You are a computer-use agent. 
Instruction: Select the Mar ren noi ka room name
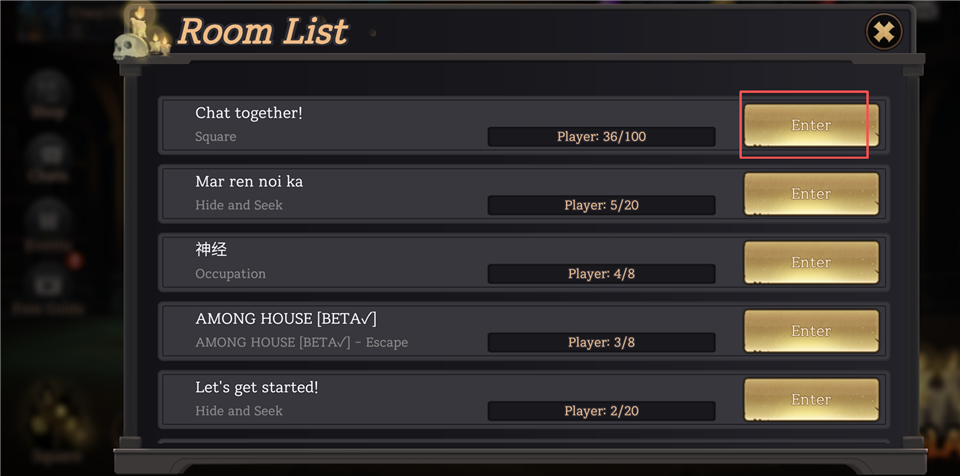pos(249,182)
